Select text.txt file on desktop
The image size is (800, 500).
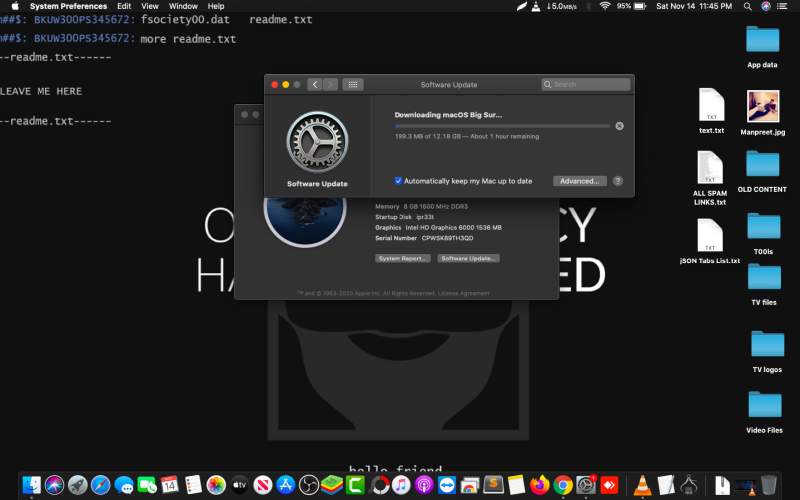[712, 110]
